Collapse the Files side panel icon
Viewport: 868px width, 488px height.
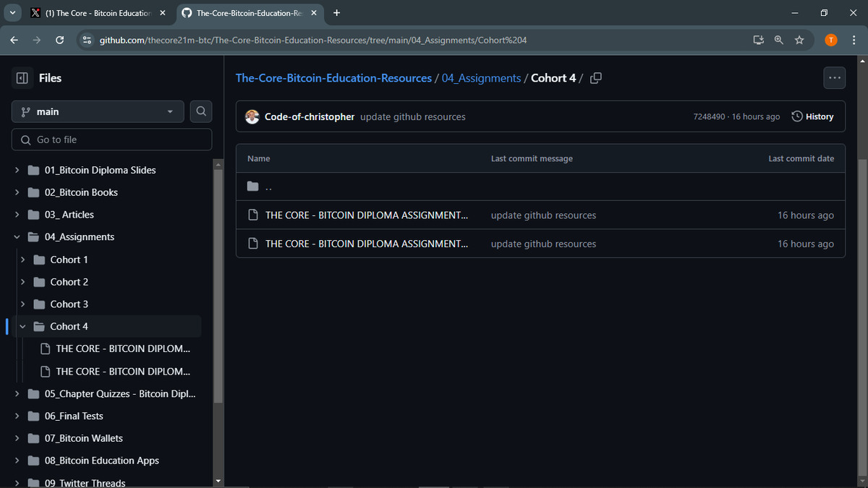(x=22, y=78)
